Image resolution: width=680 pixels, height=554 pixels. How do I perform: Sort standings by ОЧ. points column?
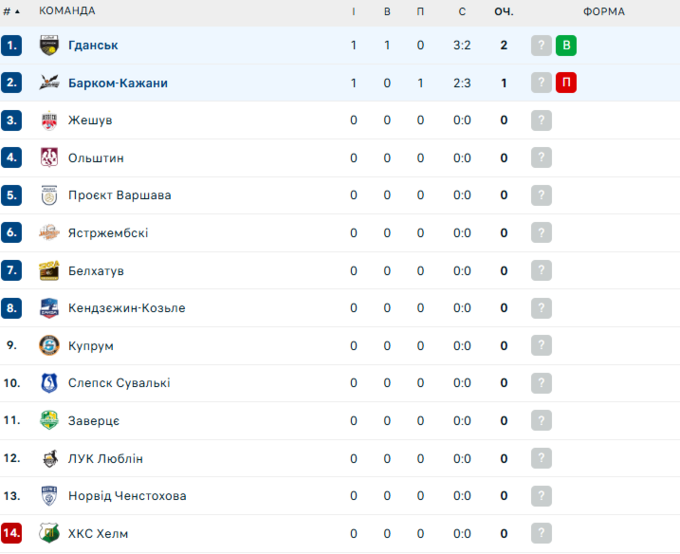click(504, 11)
